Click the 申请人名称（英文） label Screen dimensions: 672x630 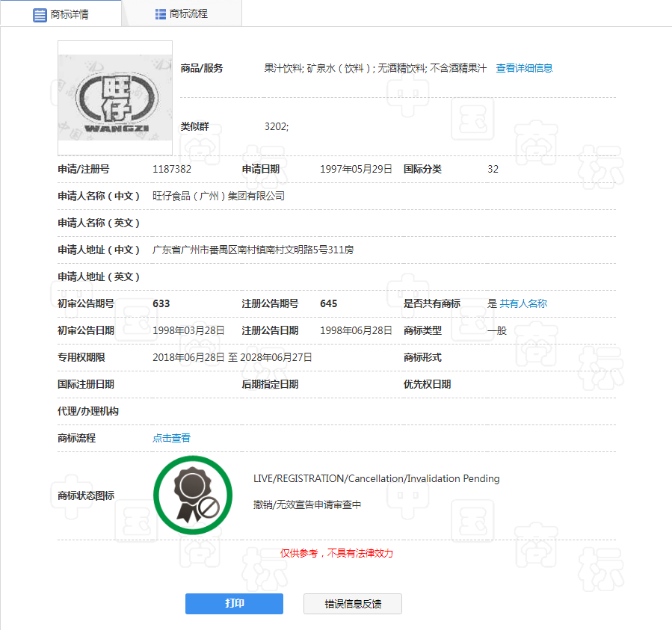tap(99, 223)
